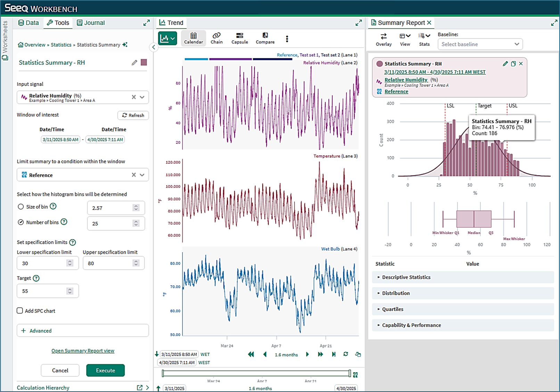
Task: Expand the Capability & Performance section
Action: click(x=463, y=325)
